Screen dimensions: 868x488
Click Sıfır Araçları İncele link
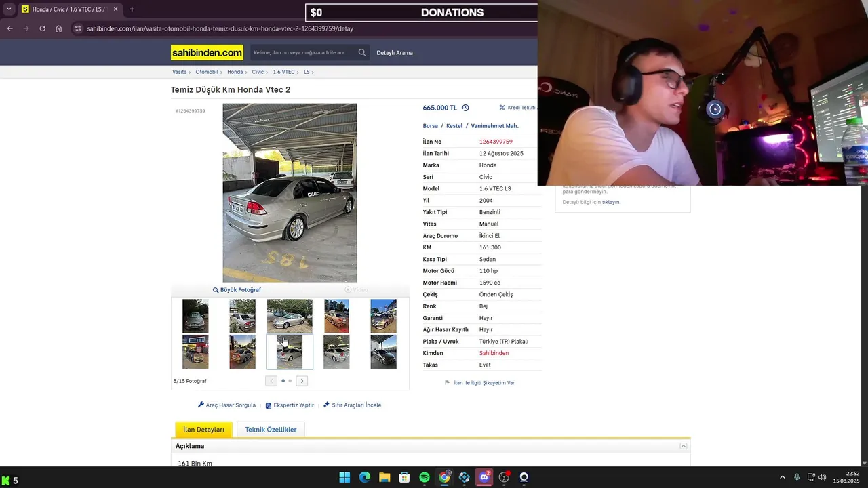point(352,405)
